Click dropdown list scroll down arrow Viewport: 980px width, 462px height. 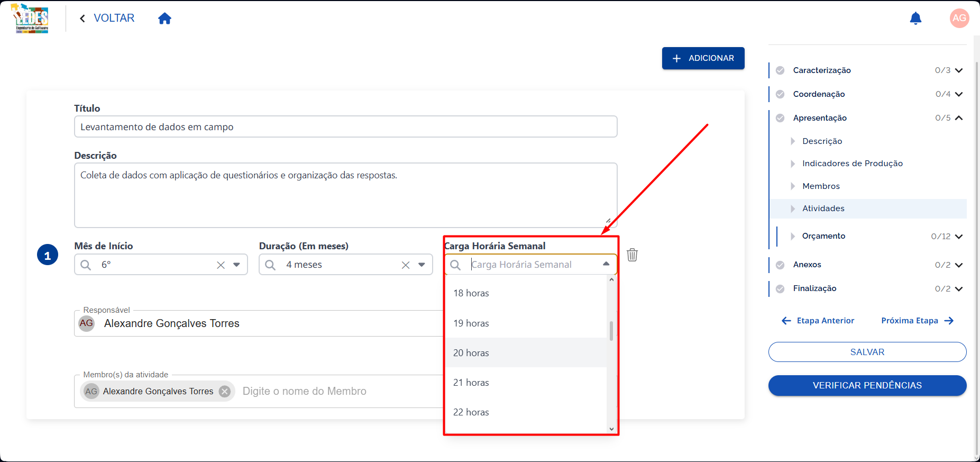click(x=611, y=429)
